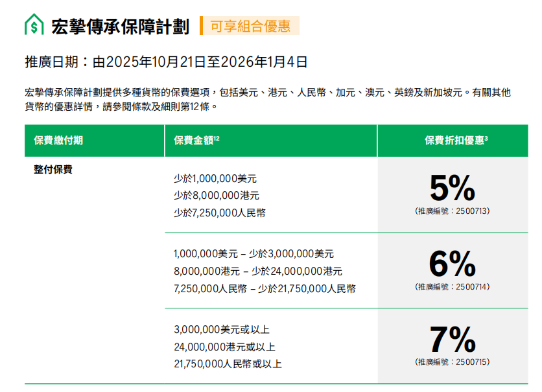542x392 pixels.
Task: Click promotion code 2500715
Action: (453, 362)
